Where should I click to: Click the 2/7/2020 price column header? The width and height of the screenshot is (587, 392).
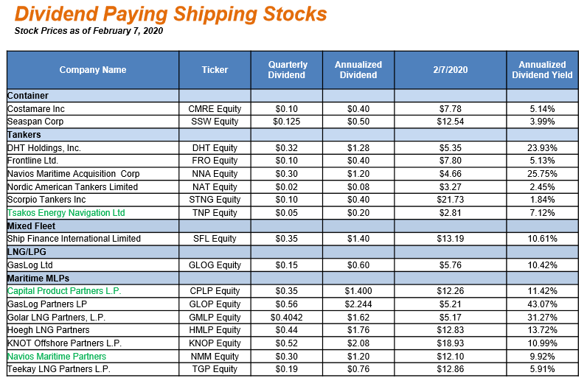point(451,70)
